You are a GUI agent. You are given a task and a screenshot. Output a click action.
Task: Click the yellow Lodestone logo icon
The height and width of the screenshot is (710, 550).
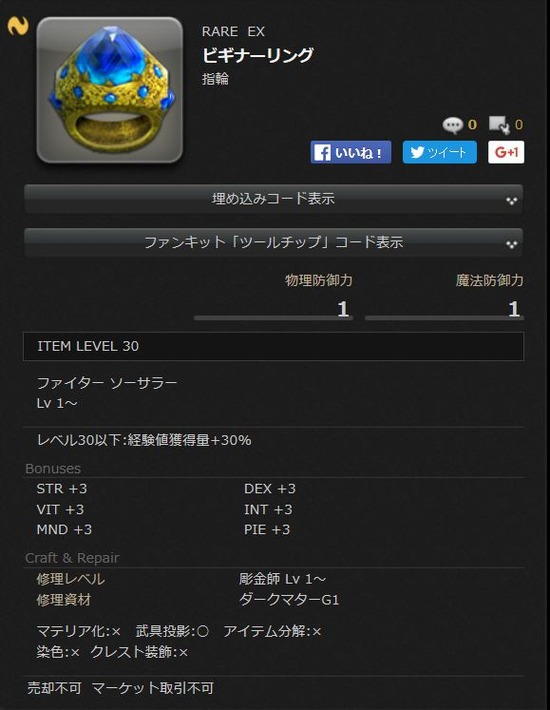pos(18,26)
